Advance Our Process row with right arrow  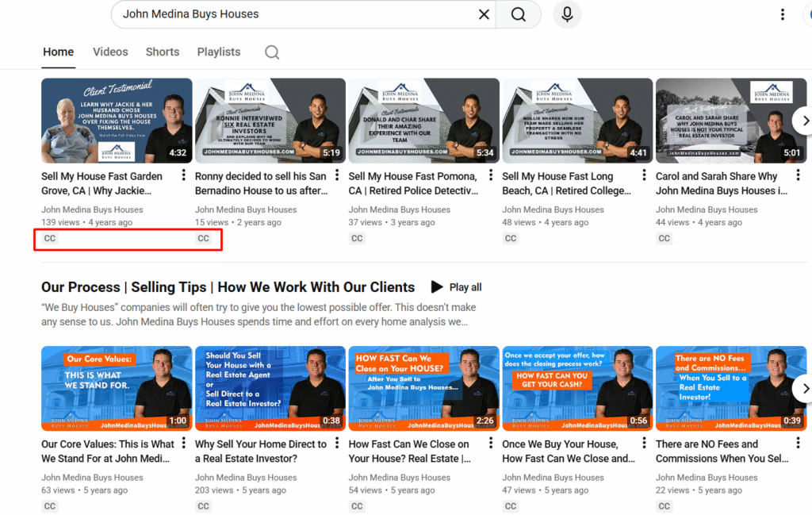(x=804, y=388)
